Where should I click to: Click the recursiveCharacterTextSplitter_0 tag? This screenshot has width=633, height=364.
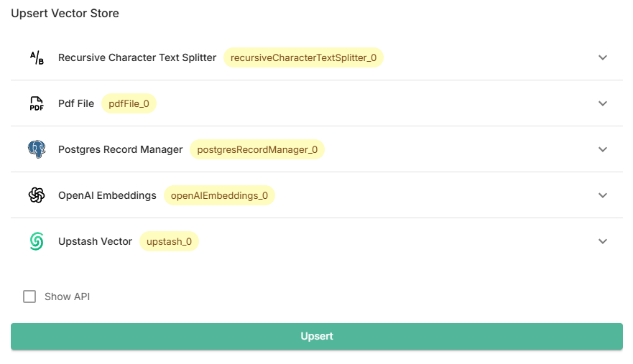[303, 57]
